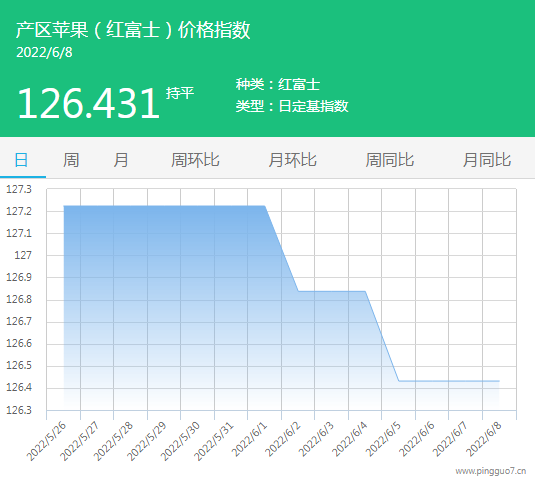The image size is (535, 481).
Task: Open the www.pingguo7.cn watermark link
Action: click(x=491, y=471)
